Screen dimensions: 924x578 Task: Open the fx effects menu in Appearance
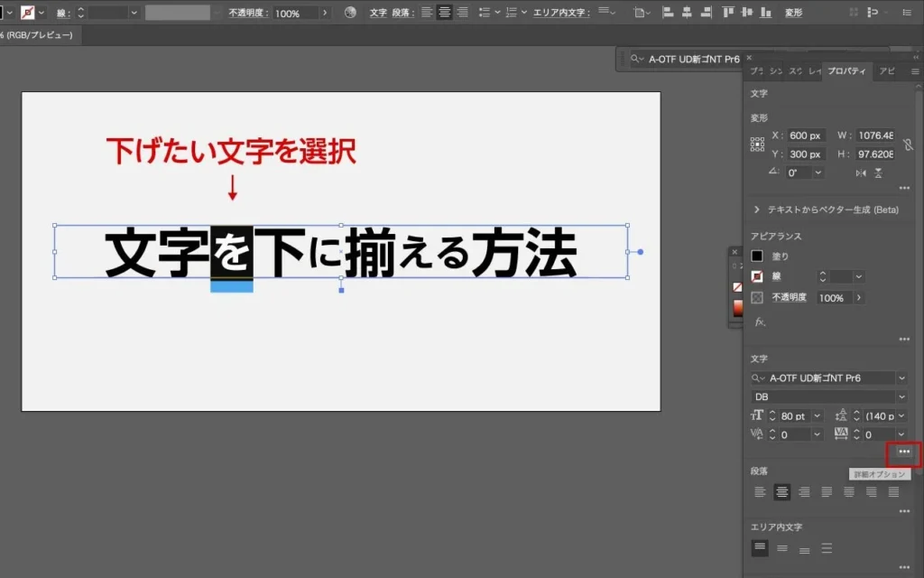pyautogui.click(x=760, y=322)
